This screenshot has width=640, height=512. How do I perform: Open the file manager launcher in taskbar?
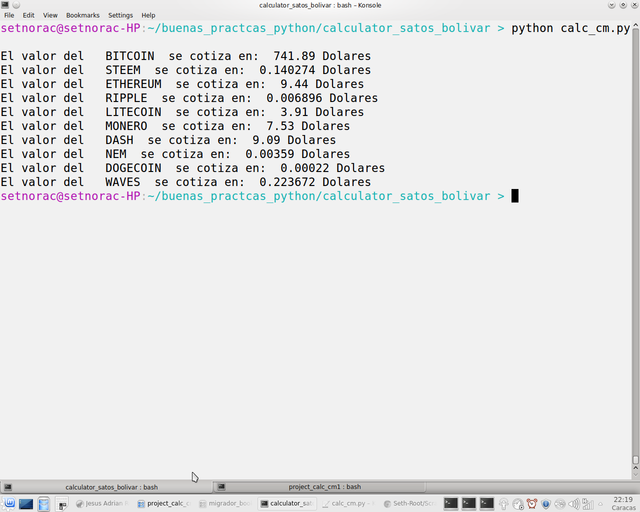coord(44,504)
